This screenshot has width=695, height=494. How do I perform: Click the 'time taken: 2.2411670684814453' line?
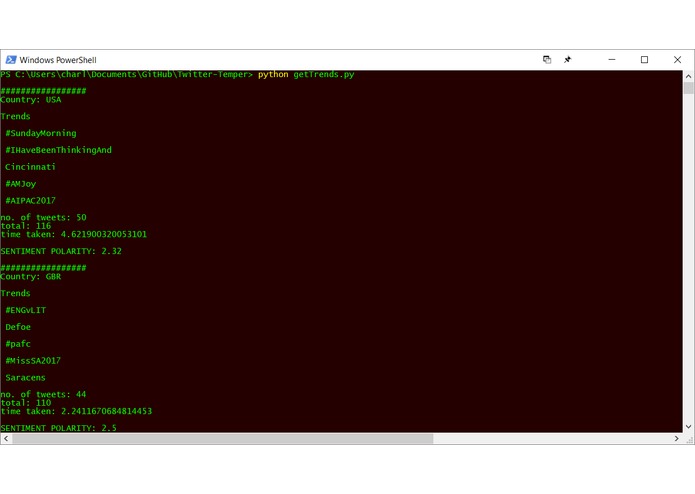point(76,411)
